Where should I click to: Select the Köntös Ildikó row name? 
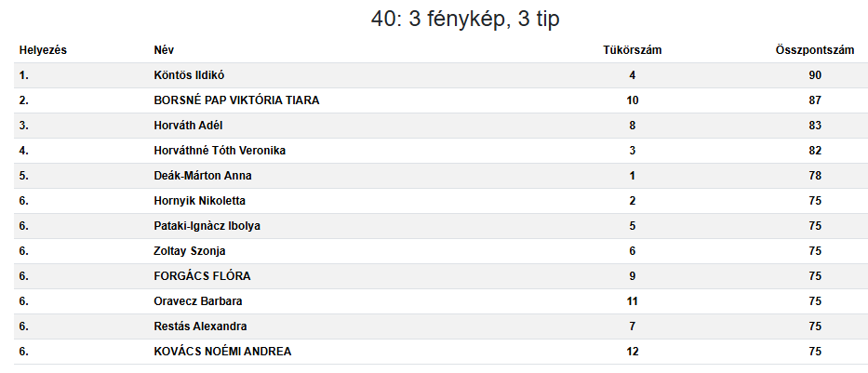point(189,75)
